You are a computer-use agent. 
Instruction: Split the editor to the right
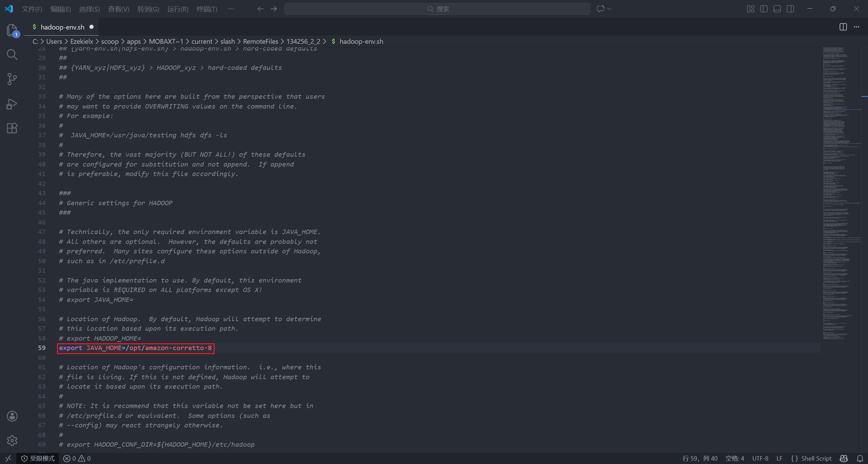843,27
